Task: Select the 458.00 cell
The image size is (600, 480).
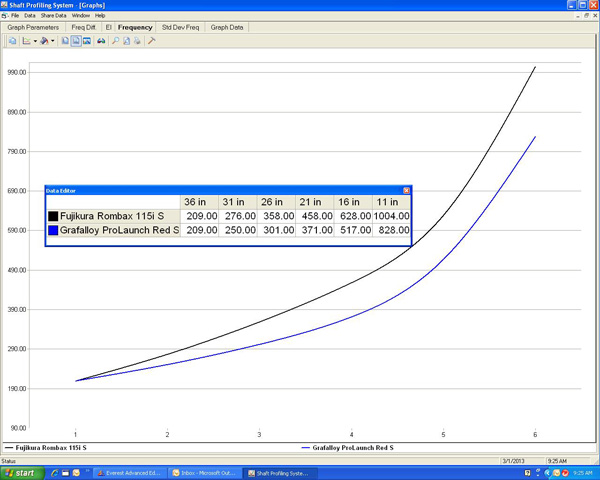Action: (x=315, y=216)
